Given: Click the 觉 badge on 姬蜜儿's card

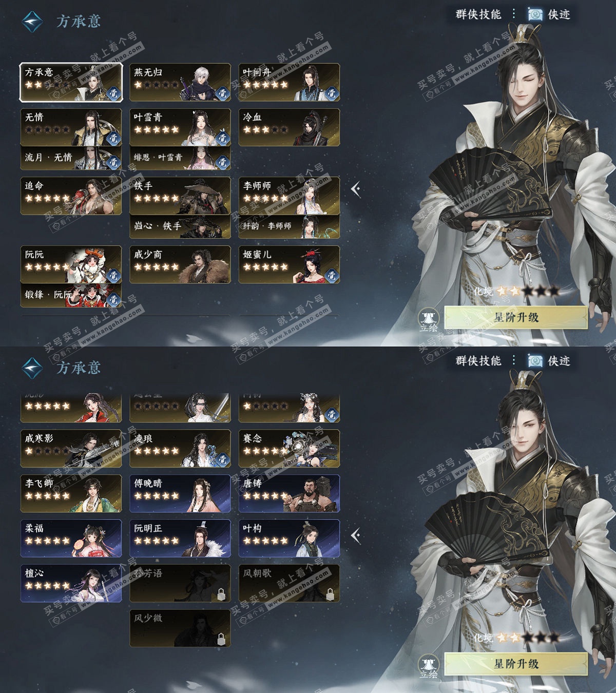Looking at the screenshot, I should pos(332,275).
